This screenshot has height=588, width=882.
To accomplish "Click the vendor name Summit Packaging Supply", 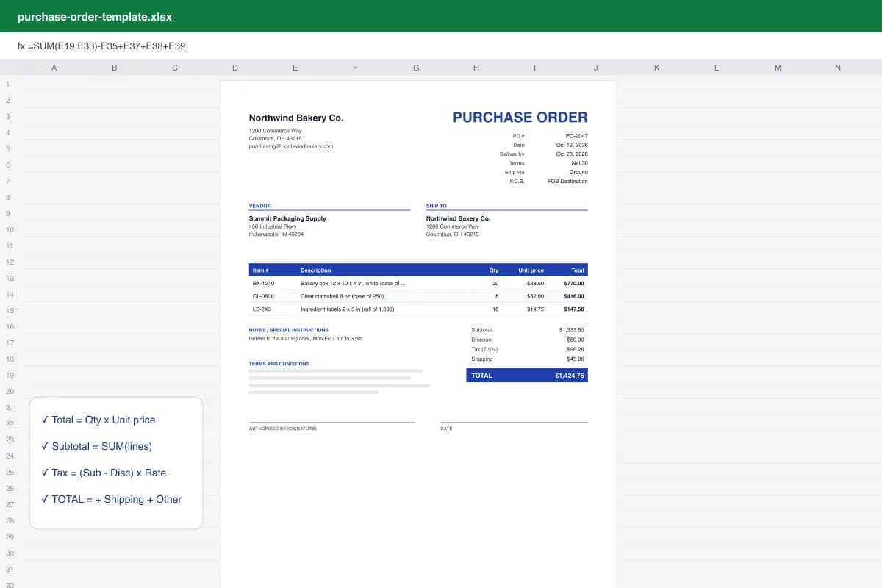I will pos(287,218).
